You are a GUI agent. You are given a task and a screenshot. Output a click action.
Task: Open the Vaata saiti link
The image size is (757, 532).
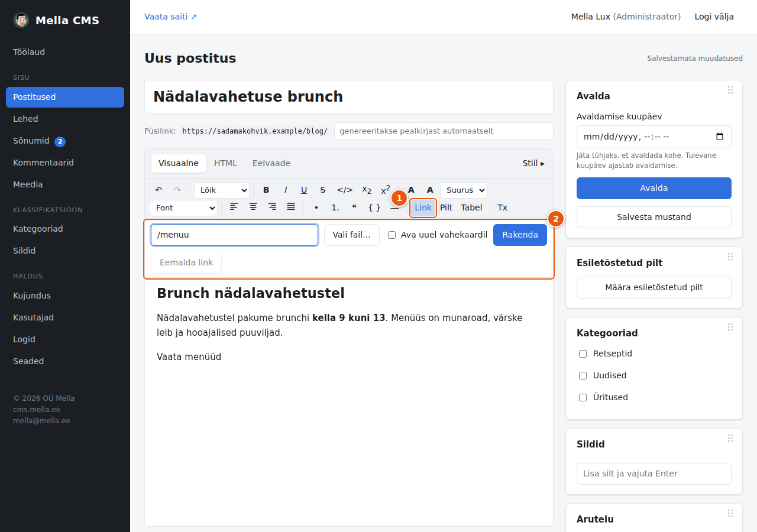[171, 17]
